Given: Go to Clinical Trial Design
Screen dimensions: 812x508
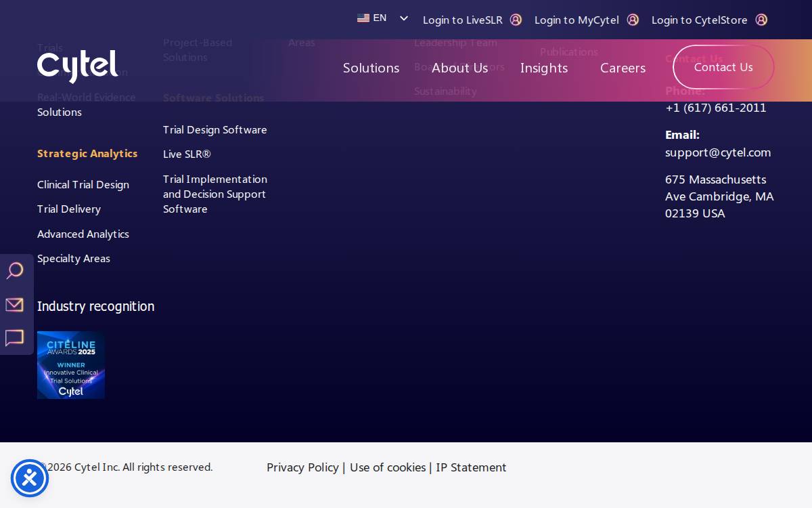Looking at the screenshot, I should [x=83, y=184].
